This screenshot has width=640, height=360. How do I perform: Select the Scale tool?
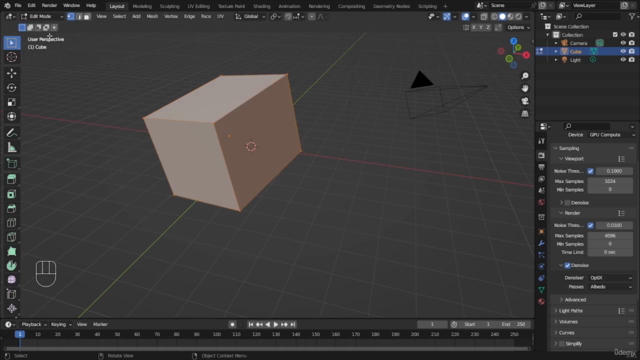pyautogui.click(x=11, y=102)
